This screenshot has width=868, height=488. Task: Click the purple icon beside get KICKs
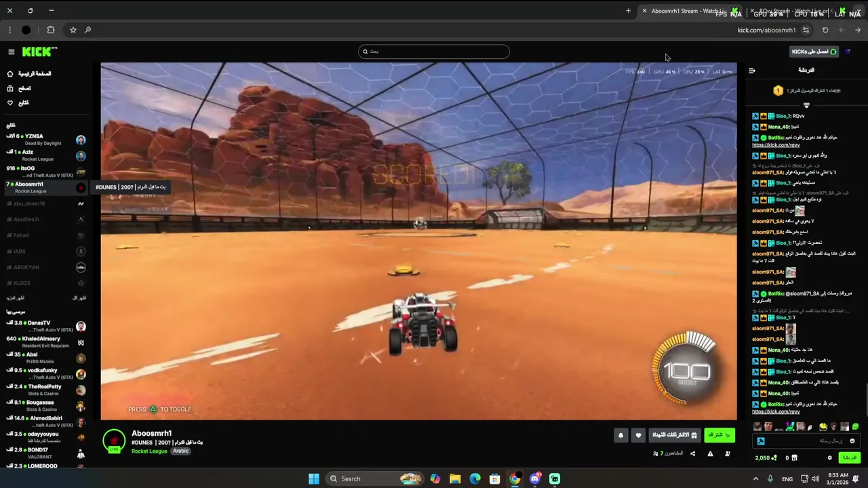[848, 52]
